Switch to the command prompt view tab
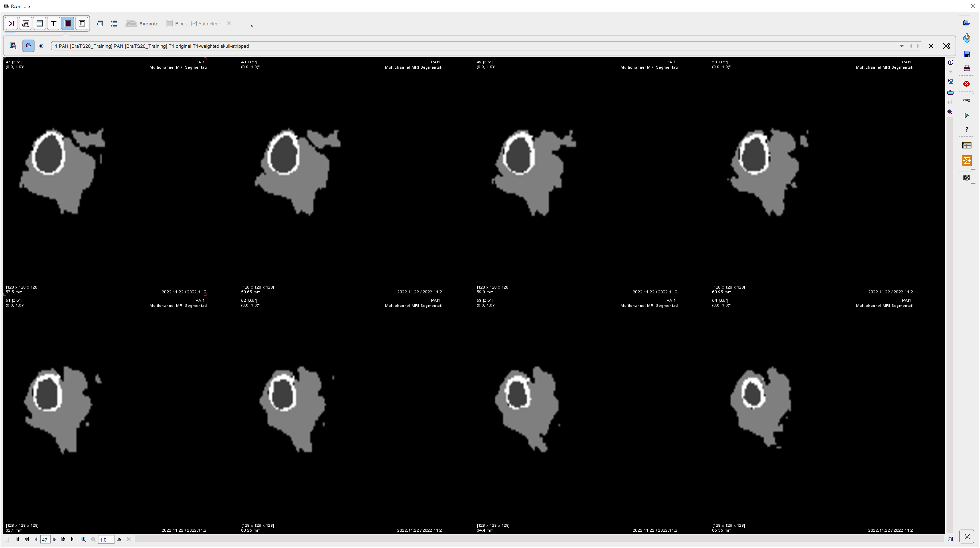The image size is (980, 548). click(12, 24)
